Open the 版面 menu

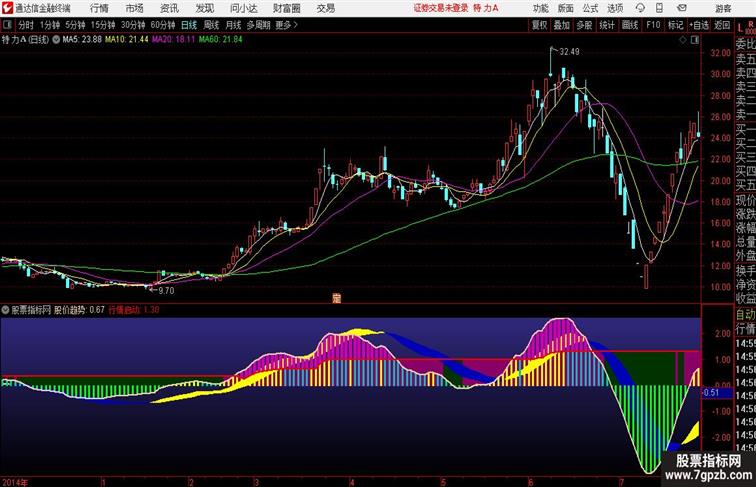tap(566, 8)
